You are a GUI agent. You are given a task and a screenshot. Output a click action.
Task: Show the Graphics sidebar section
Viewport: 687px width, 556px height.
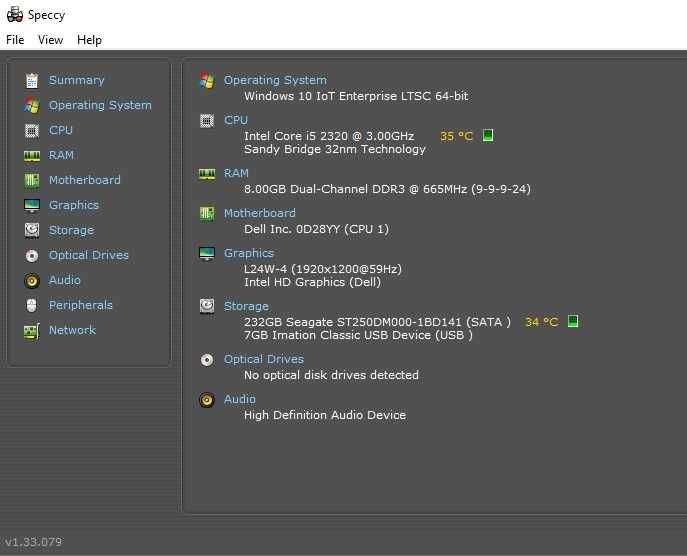pos(74,205)
